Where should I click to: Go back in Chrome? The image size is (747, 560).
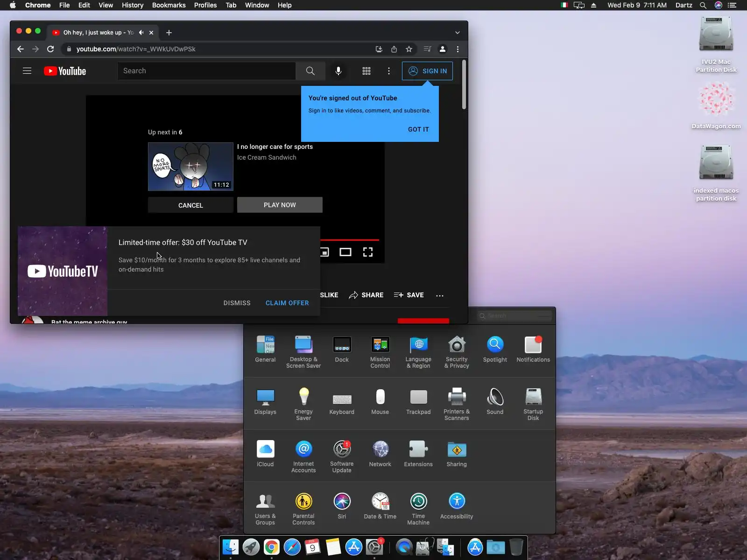click(x=21, y=49)
